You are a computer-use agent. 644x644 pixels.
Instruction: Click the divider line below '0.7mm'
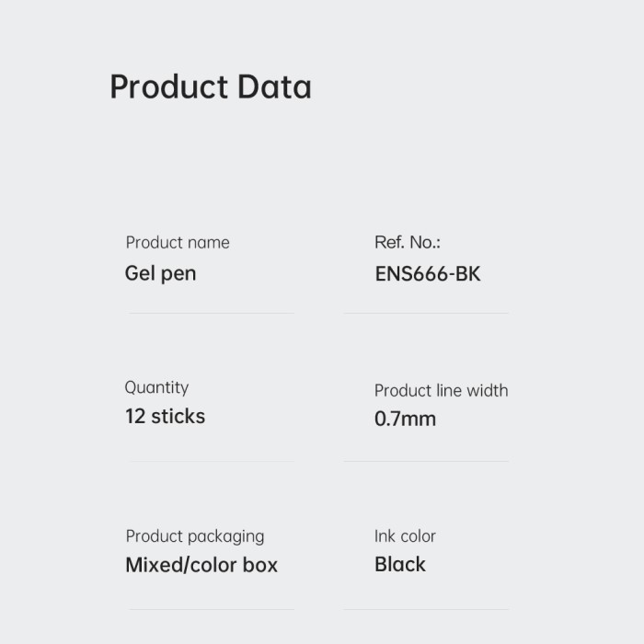pyautogui.click(x=426, y=461)
